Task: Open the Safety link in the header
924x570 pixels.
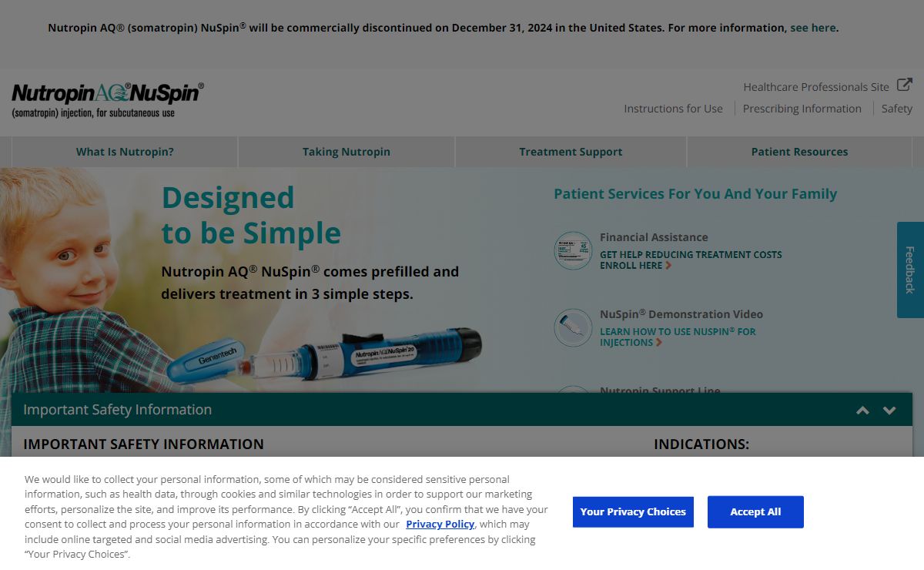Action: point(897,109)
